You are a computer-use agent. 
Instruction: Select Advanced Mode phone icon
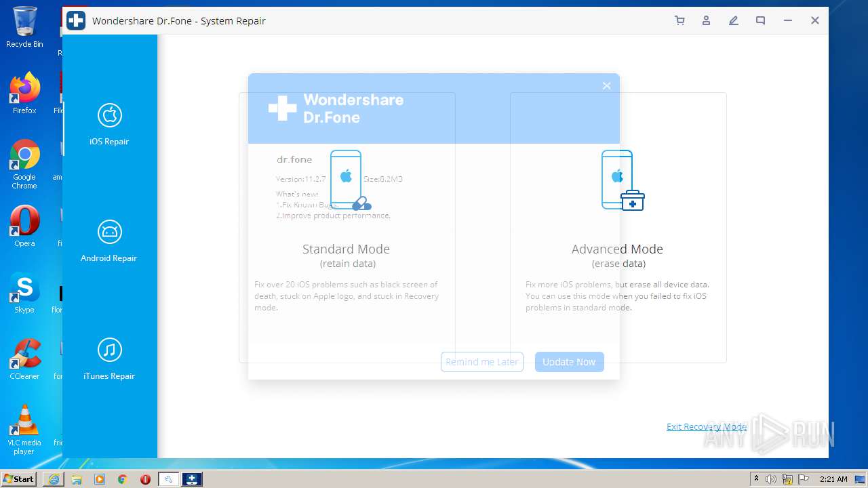623,180
